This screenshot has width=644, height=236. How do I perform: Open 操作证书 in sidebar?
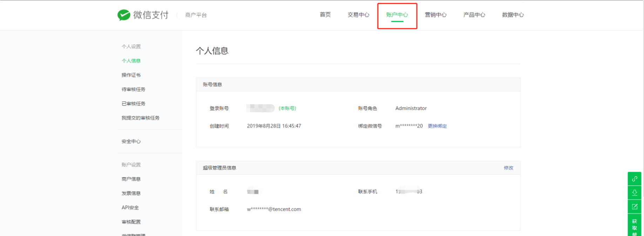(x=131, y=75)
